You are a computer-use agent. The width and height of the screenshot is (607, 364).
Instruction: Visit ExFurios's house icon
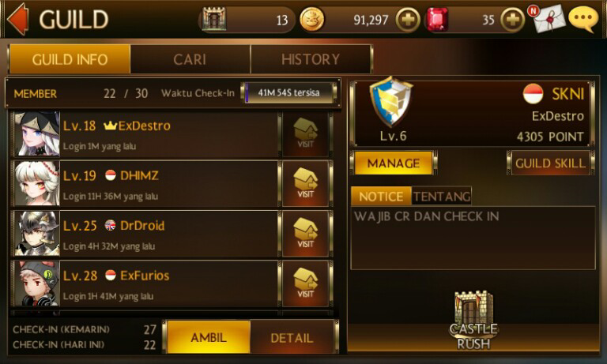pyautogui.click(x=306, y=283)
